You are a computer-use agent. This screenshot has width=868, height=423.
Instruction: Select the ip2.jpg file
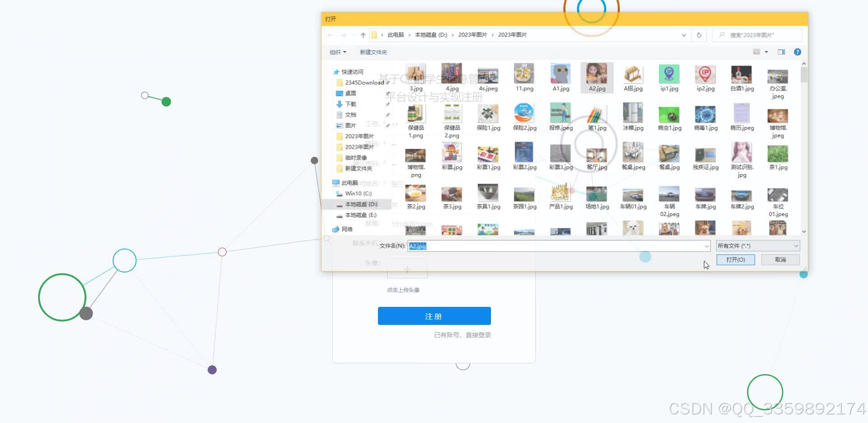coord(705,77)
